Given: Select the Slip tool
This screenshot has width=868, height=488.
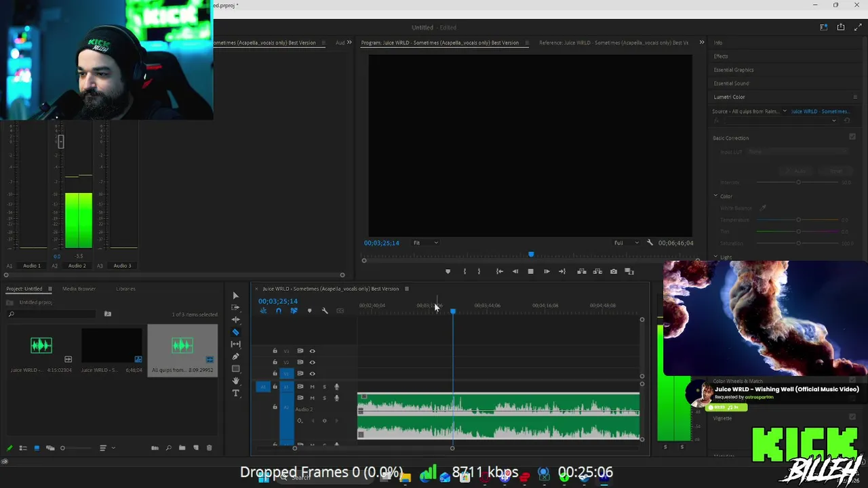Looking at the screenshot, I should (x=235, y=344).
